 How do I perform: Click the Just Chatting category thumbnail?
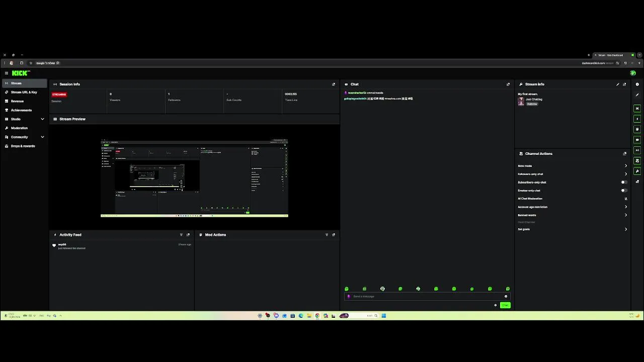point(521,101)
